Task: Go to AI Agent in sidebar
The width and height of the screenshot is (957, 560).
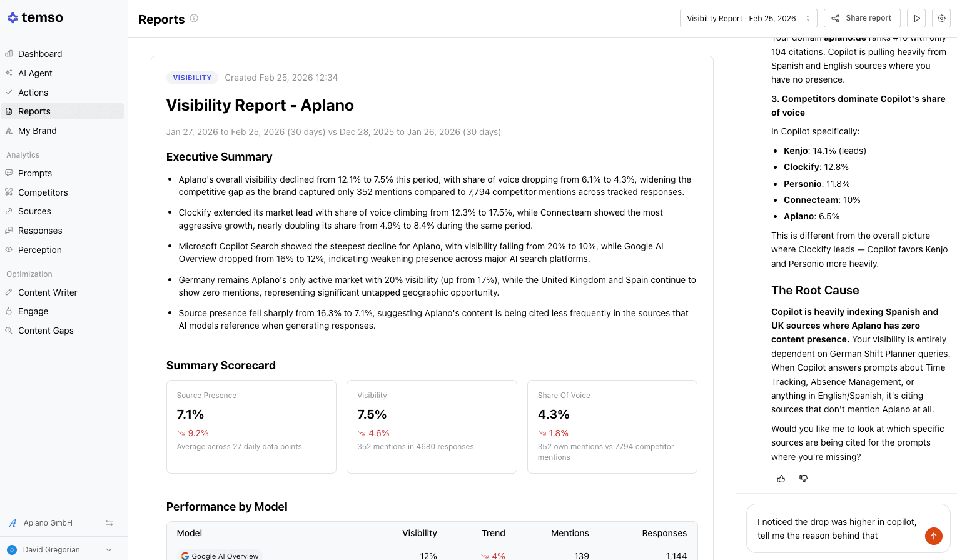Action: 35,73
